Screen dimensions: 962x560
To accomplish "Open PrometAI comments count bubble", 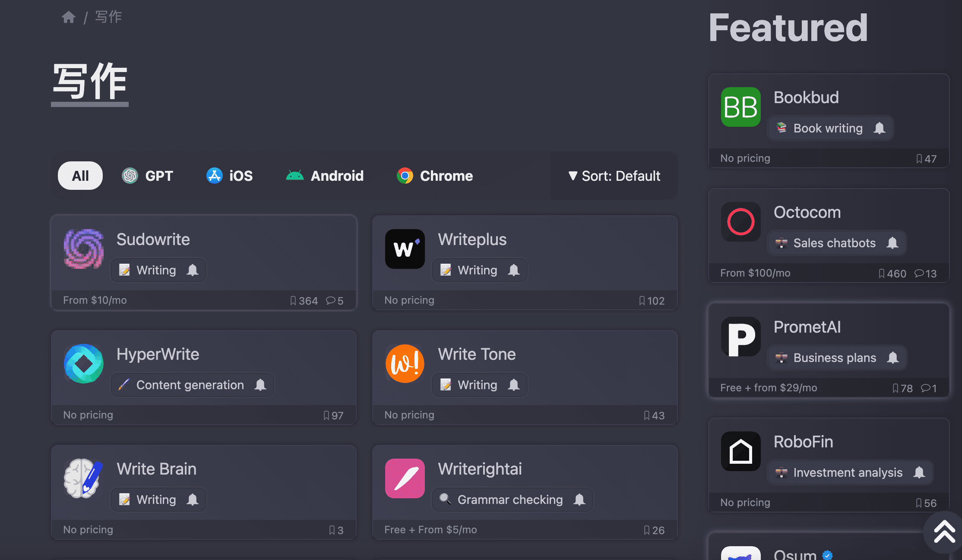I will (x=928, y=388).
